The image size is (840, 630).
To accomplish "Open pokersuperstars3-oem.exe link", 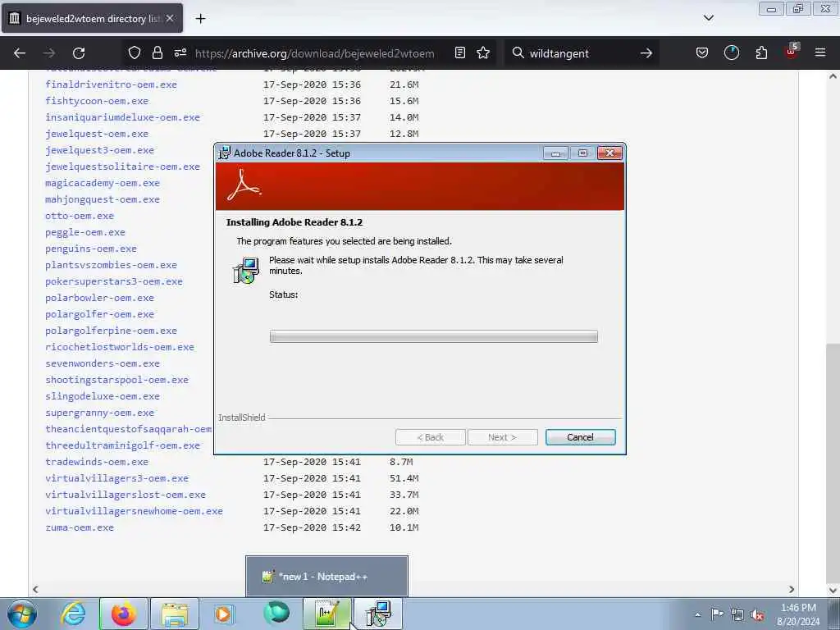I will click(x=114, y=281).
